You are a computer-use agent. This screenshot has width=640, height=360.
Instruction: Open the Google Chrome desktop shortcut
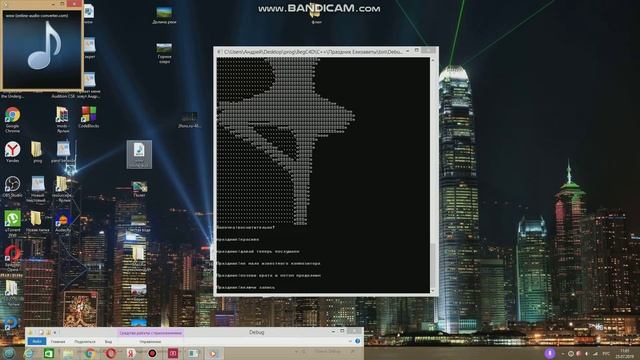pos(12,119)
